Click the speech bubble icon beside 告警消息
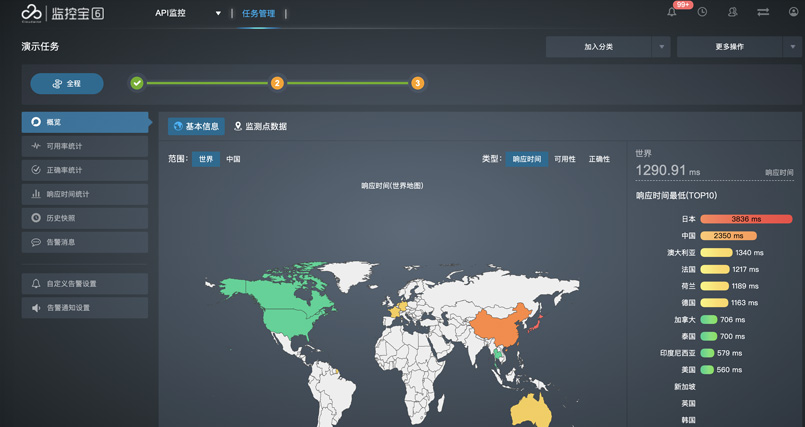 pos(35,242)
